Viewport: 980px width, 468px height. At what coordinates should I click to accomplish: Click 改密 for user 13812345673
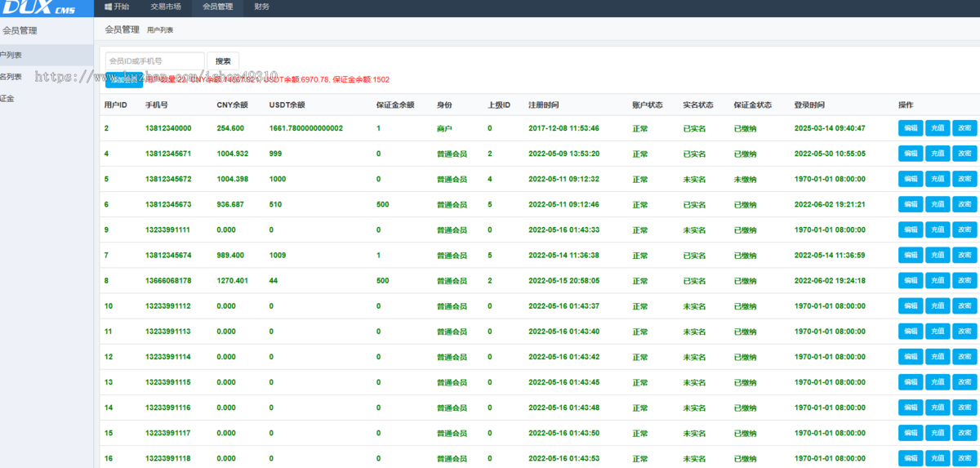pos(964,204)
